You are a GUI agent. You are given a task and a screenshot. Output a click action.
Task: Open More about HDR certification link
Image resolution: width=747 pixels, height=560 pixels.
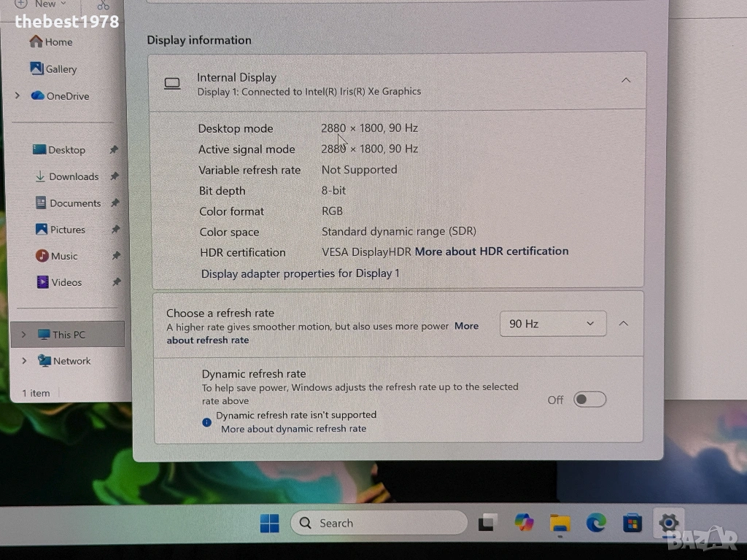click(x=491, y=251)
